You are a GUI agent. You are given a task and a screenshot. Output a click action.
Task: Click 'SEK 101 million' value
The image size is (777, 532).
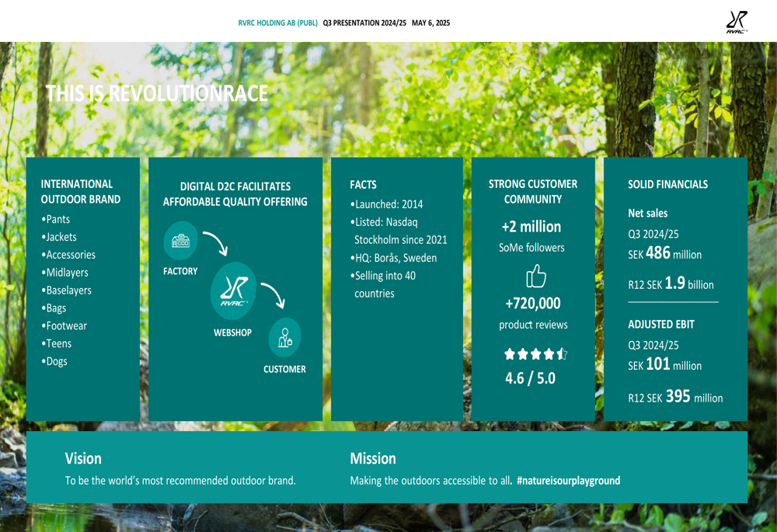click(x=664, y=364)
